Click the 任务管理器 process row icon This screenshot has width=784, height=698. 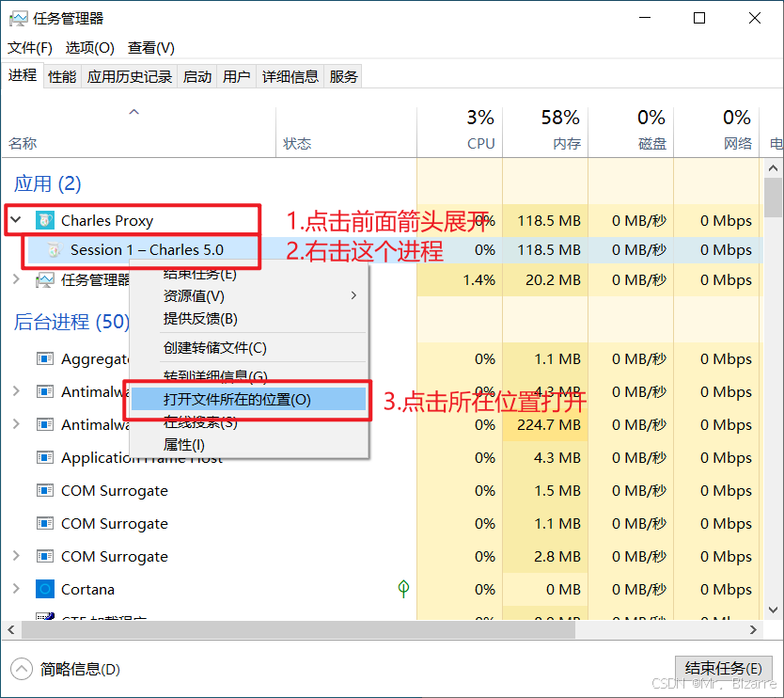point(44,279)
